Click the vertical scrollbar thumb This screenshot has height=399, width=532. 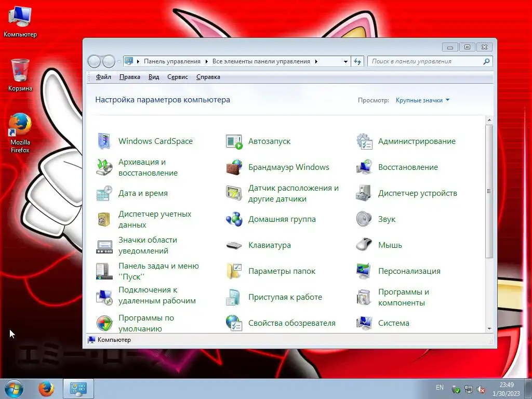click(x=489, y=191)
